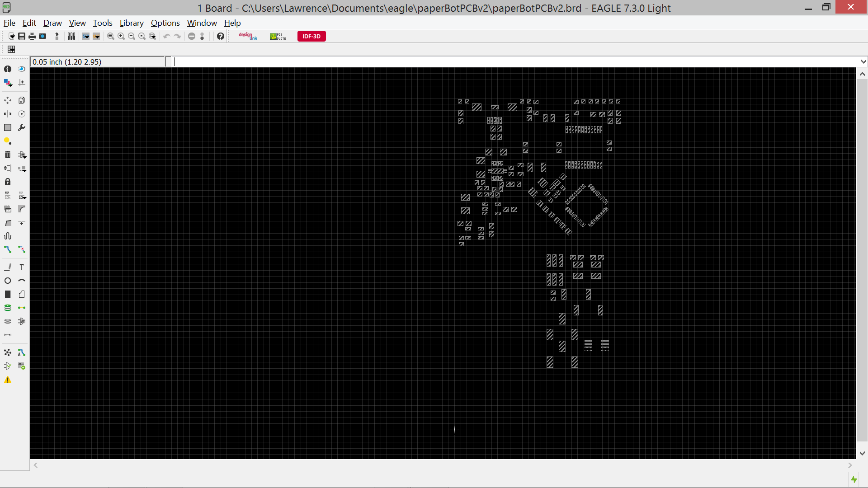Open the ULP run dropdown
Viewport: 868px width, 488px height.
[x=96, y=36]
